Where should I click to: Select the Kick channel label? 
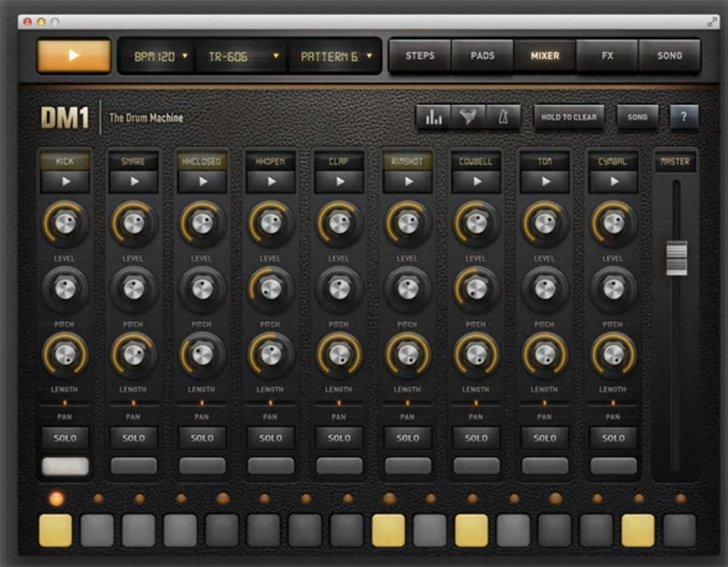pos(65,161)
